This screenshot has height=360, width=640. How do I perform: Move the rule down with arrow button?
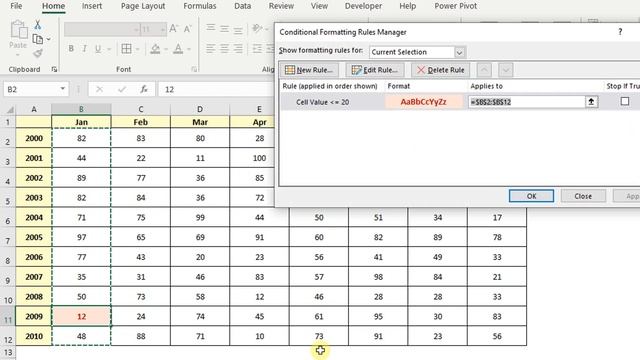tap(506, 70)
